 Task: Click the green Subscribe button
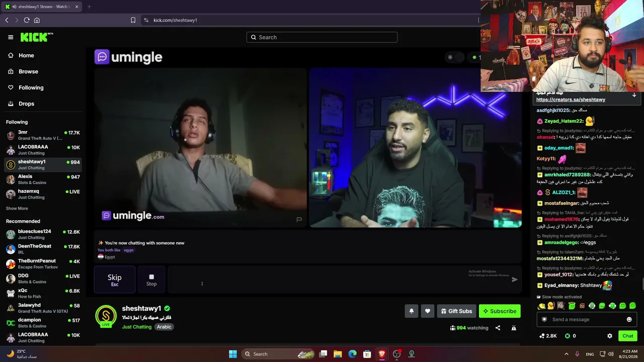click(x=500, y=311)
